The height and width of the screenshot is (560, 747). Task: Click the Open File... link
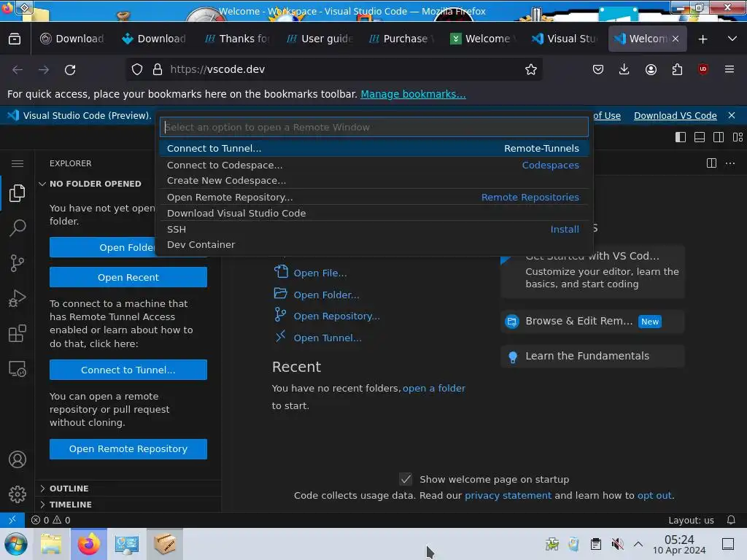pos(320,273)
